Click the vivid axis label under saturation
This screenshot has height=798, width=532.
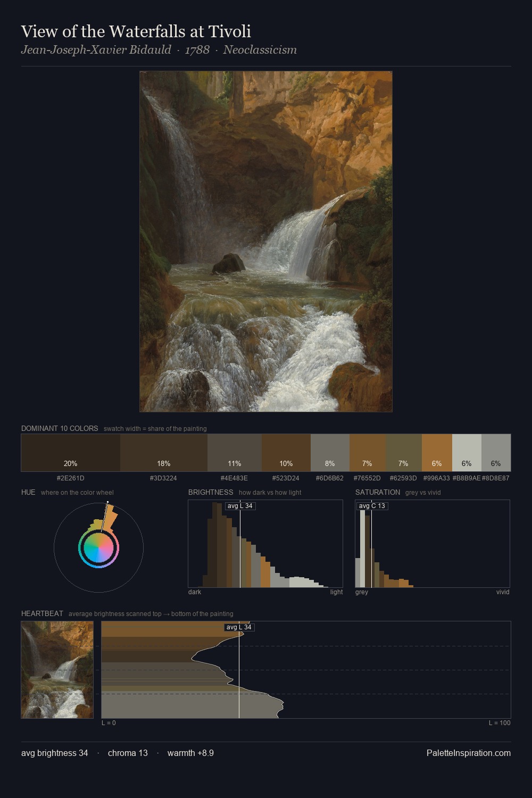(x=503, y=592)
